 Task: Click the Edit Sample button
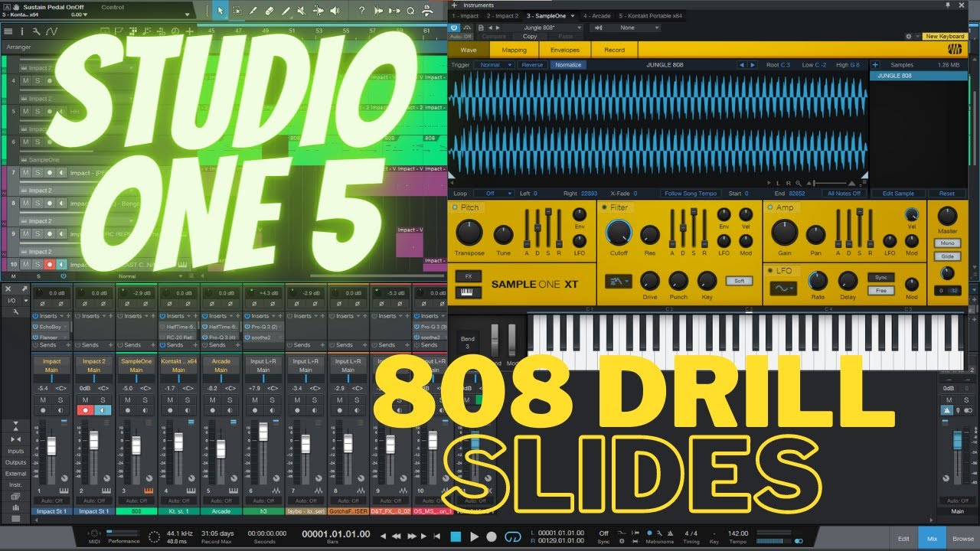click(x=898, y=194)
